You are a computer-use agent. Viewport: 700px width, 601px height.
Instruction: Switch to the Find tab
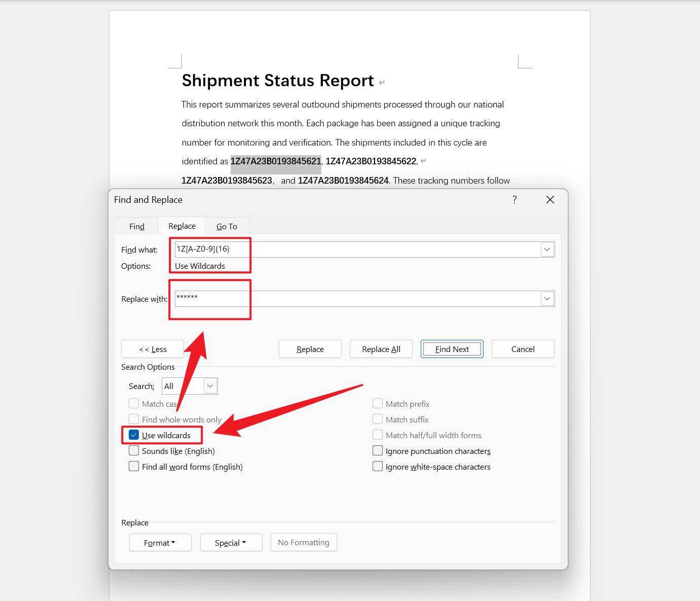click(x=137, y=226)
